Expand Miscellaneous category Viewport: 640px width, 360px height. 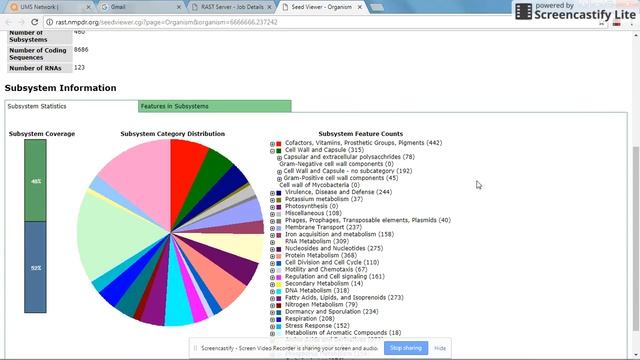click(272, 214)
